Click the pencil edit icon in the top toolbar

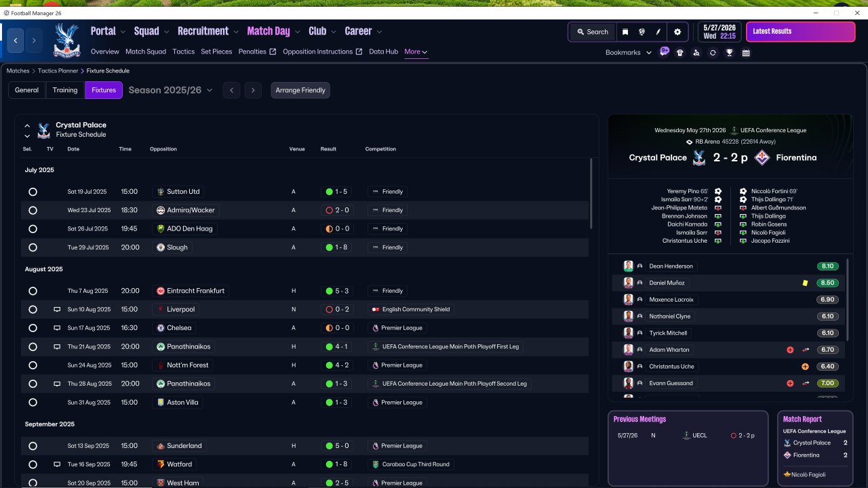658,32
